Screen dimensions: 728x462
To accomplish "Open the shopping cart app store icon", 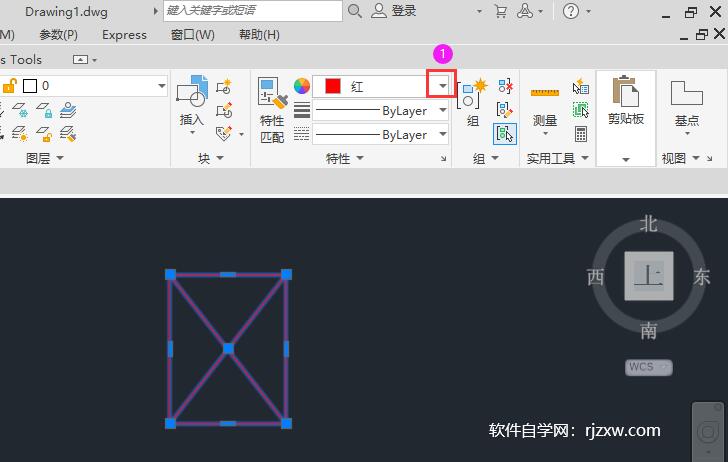I will pos(500,11).
